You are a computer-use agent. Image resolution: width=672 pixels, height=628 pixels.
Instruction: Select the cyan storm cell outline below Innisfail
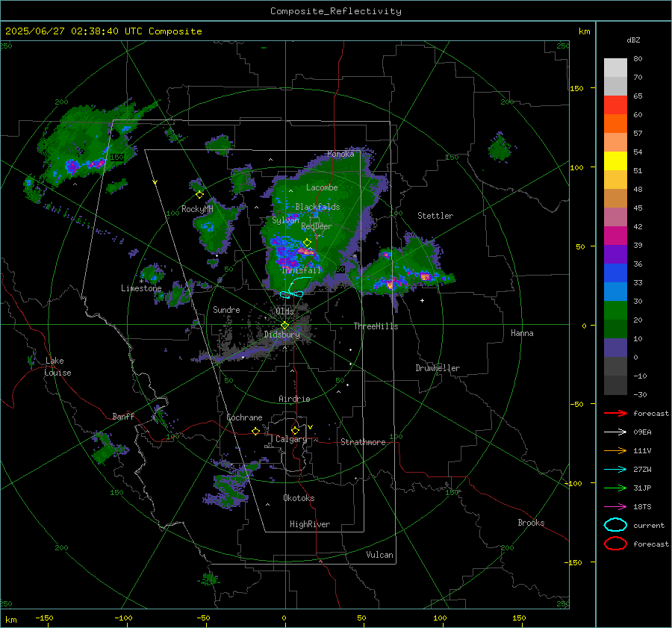coord(295,287)
